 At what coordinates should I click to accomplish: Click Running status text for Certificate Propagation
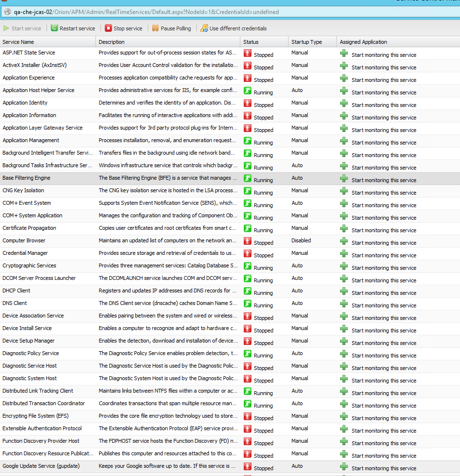(x=263, y=230)
